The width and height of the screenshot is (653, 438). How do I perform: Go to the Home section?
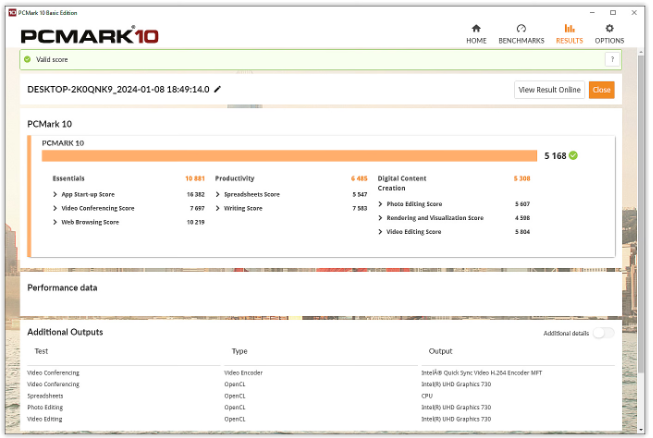[476, 34]
